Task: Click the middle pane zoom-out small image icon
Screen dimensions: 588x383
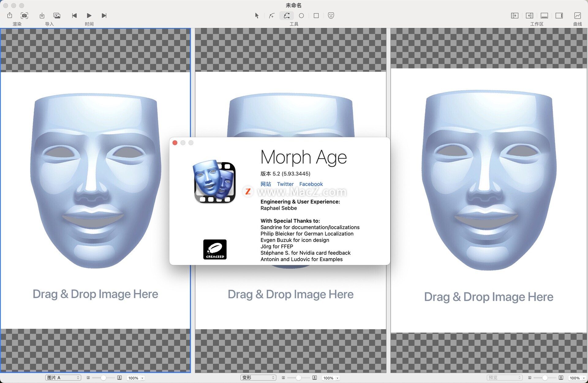Action: click(x=283, y=378)
